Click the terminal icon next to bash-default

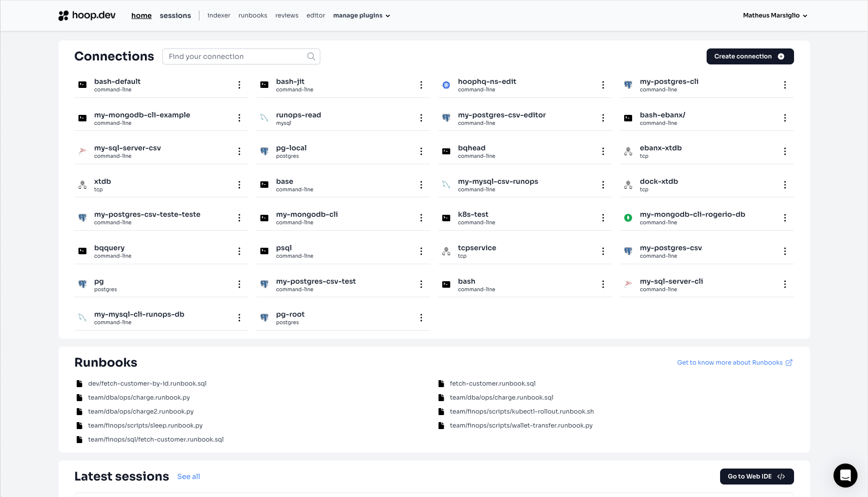[82, 85]
